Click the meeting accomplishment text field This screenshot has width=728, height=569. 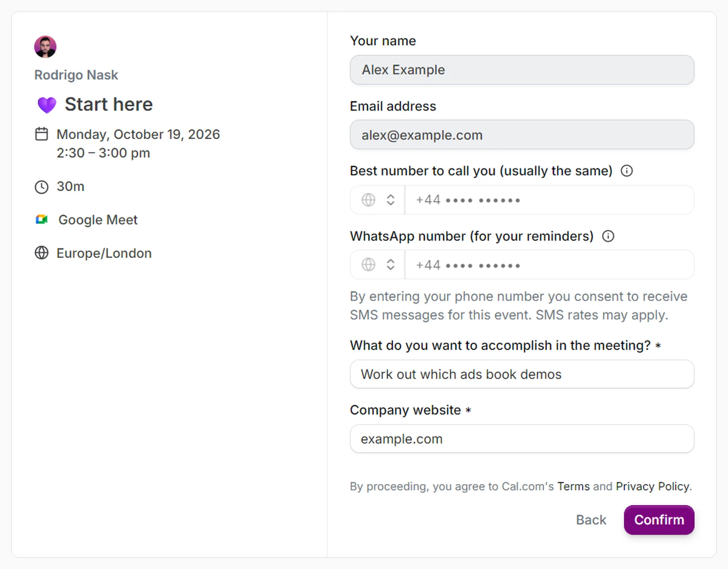(522, 374)
